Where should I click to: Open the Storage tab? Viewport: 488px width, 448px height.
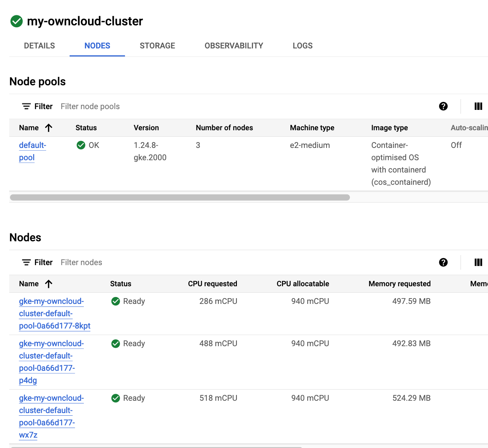click(x=157, y=46)
